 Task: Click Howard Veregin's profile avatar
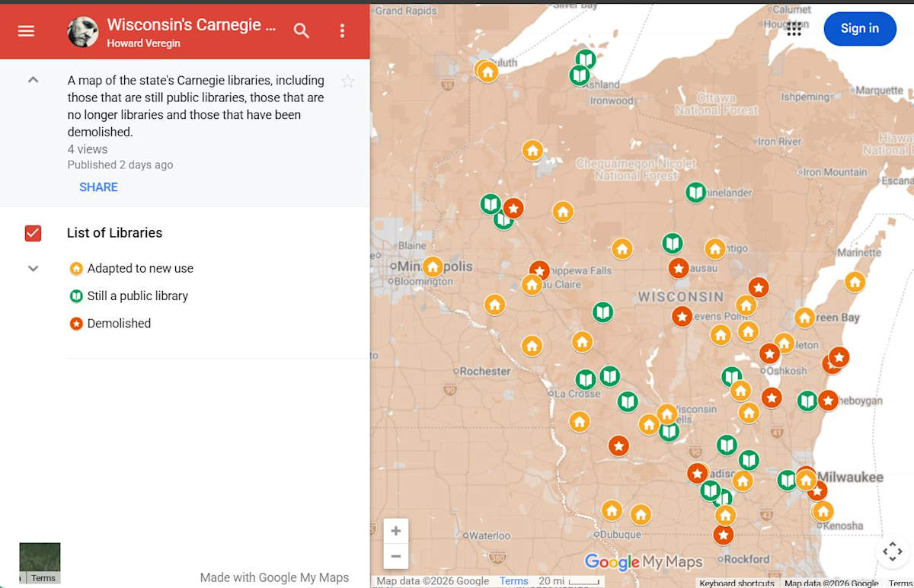[x=82, y=32]
